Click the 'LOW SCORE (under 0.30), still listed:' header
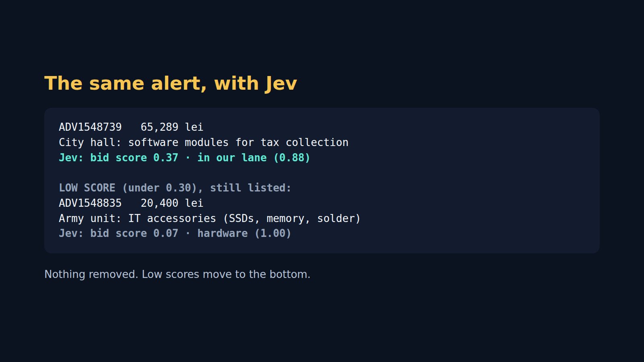This screenshot has width=644, height=362. 175,188
